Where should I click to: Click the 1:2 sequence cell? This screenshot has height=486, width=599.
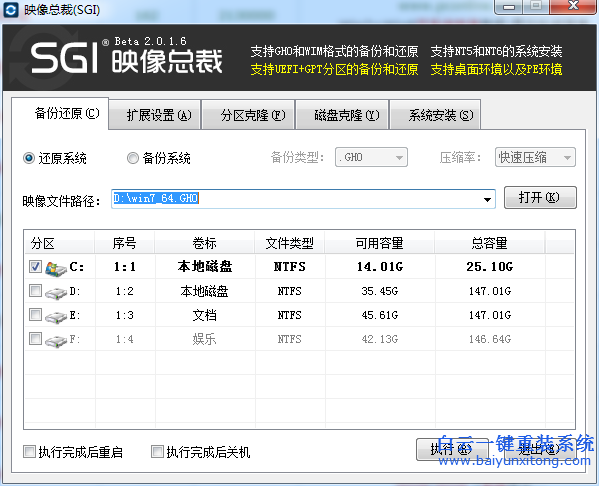point(125,291)
